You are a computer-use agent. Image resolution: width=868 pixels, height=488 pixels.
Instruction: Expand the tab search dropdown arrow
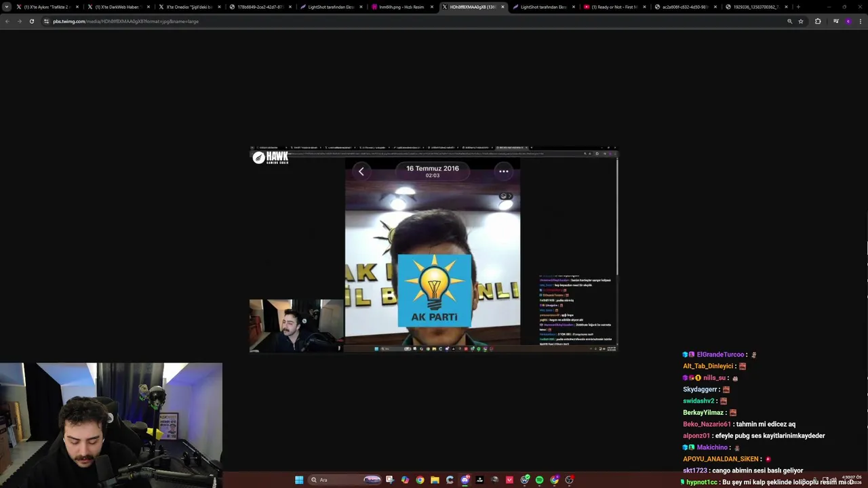7,7
